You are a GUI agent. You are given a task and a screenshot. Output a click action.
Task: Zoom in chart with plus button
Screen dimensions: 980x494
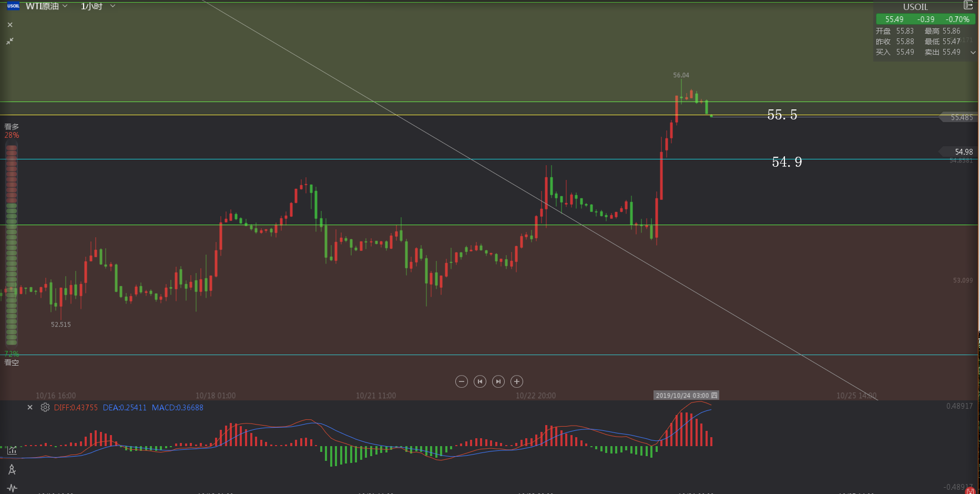click(x=517, y=381)
